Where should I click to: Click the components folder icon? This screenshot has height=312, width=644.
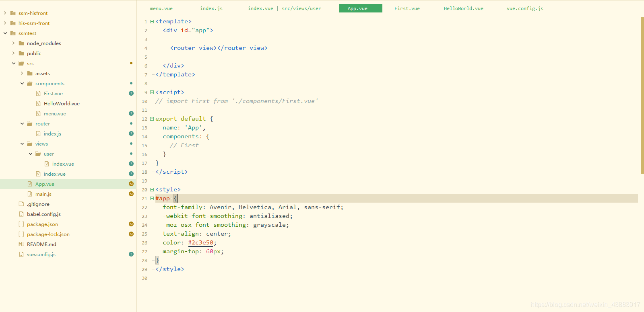30,84
